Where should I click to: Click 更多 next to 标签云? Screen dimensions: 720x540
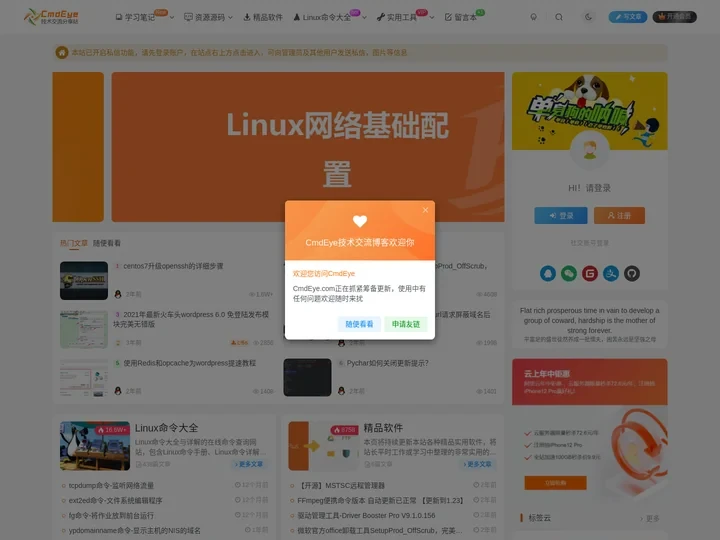[652, 518]
